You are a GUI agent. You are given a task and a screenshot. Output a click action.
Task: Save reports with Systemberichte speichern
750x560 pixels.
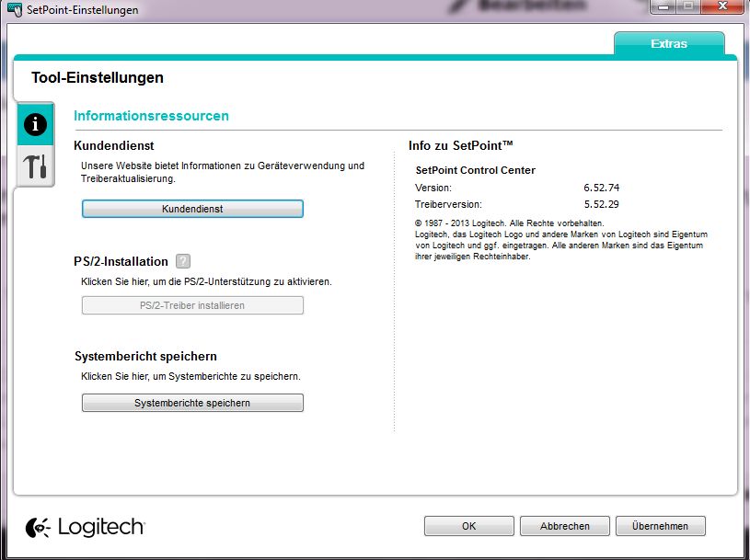click(x=192, y=403)
